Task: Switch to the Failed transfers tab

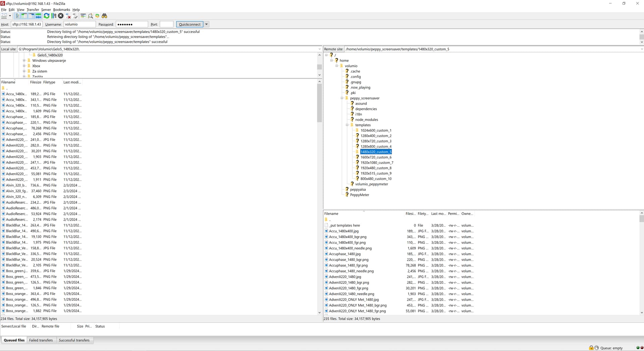Action: coord(41,340)
